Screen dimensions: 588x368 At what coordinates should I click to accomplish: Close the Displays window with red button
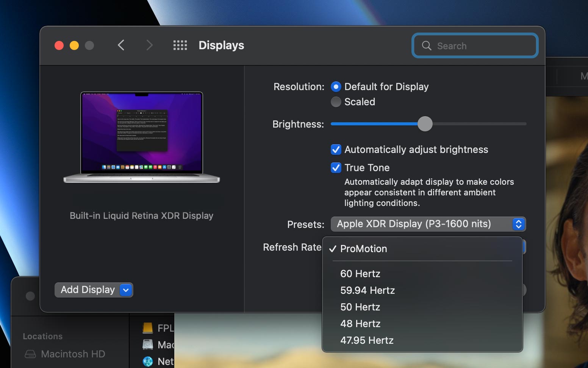59,45
